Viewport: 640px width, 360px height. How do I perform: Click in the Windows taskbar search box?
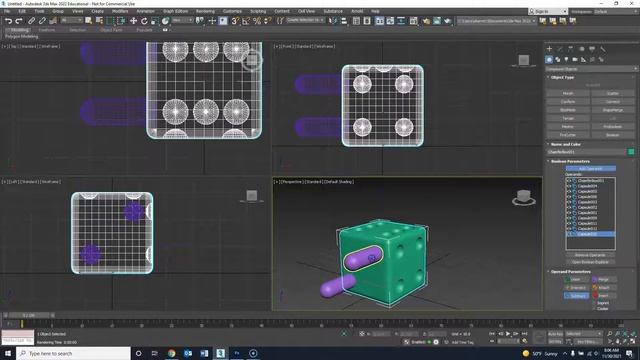point(73,353)
